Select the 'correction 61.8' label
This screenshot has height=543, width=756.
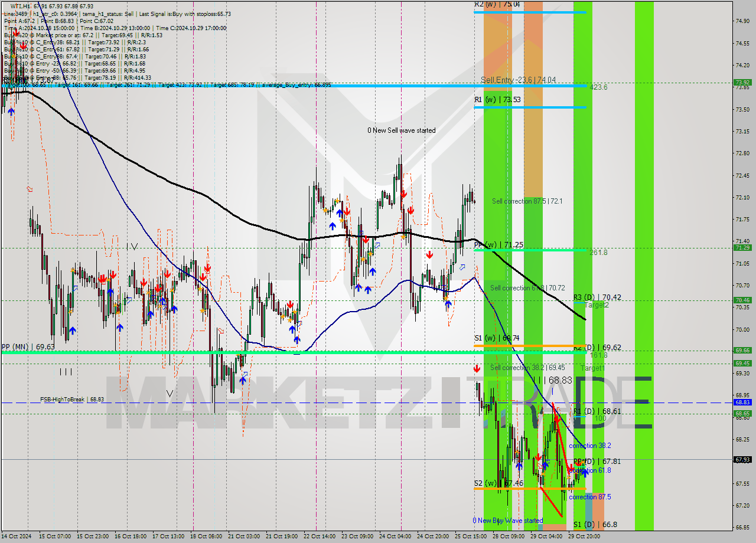click(x=589, y=470)
